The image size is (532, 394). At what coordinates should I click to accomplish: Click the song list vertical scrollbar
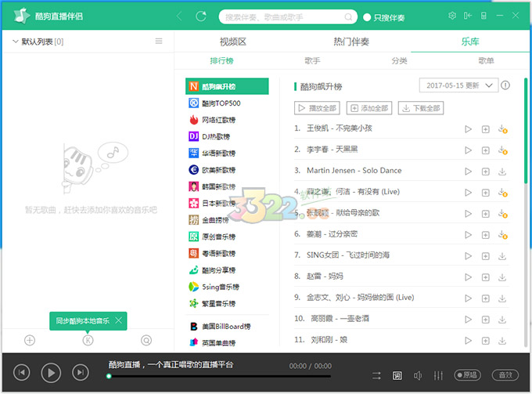click(526, 131)
